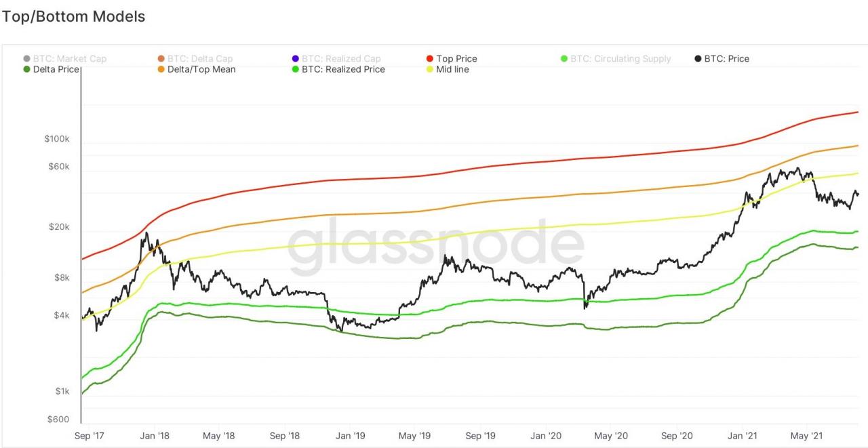This screenshot has width=868, height=448.
Task: Click the light green Circulating Supply legend dot
Action: tap(564, 59)
